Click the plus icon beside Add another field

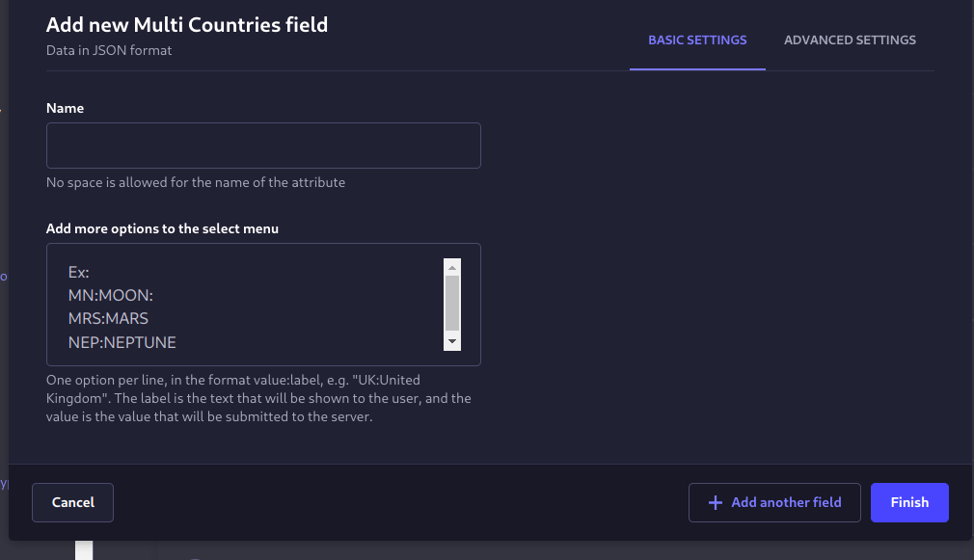coord(715,502)
